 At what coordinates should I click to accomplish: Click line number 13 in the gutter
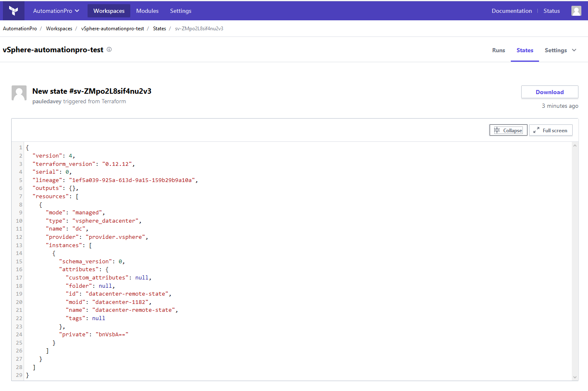pyautogui.click(x=19, y=245)
